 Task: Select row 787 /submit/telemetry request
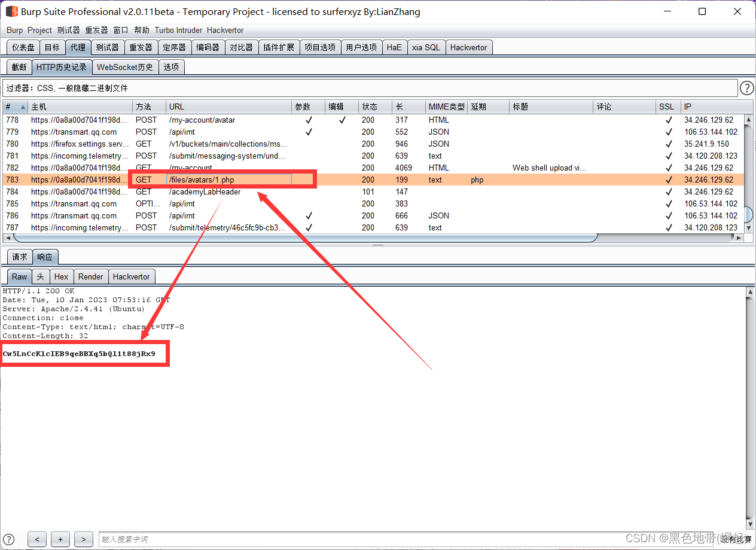[x=373, y=227]
